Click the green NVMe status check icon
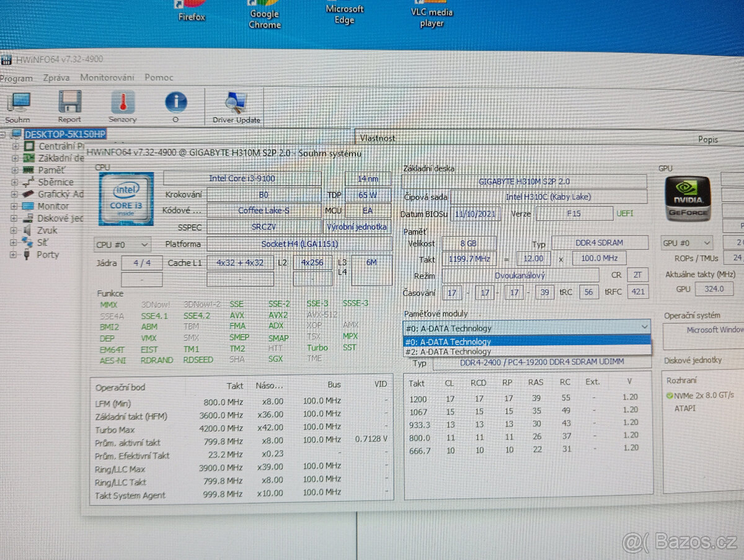Screen dimensions: 744x560 click(670, 395)
